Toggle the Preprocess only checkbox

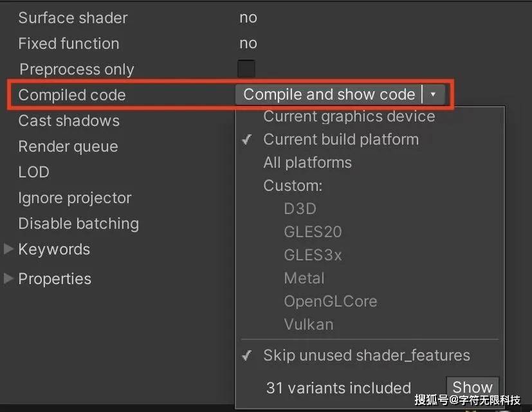(246, 67)
